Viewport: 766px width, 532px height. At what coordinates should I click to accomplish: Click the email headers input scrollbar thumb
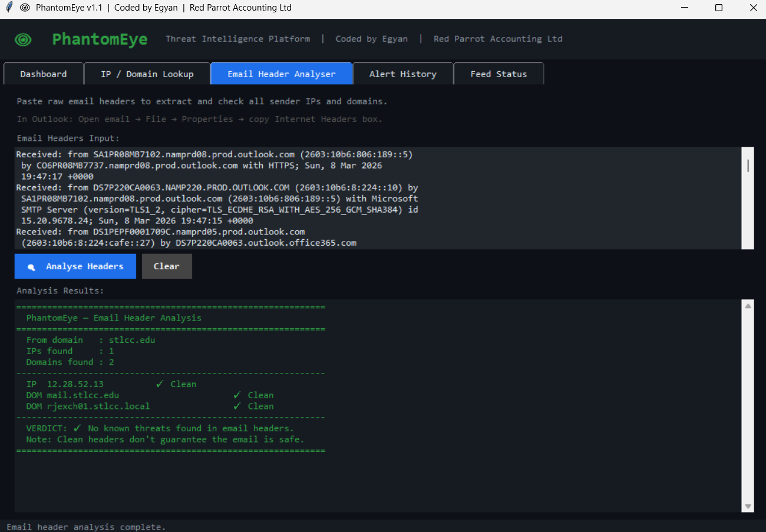(748, 165)
